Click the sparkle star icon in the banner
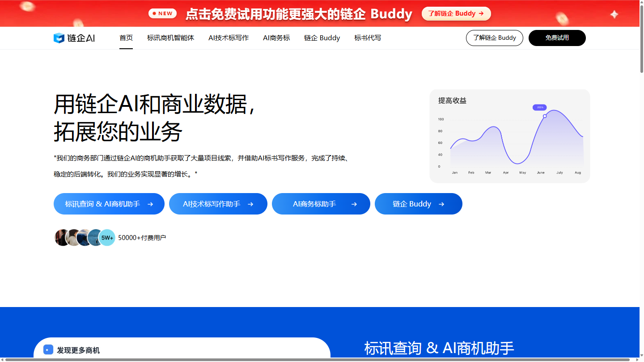The image size is (644, 362). coord(614,14)
